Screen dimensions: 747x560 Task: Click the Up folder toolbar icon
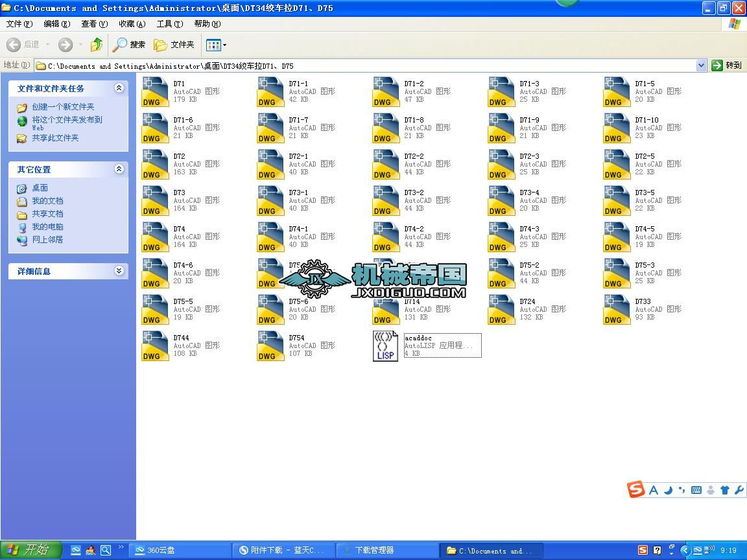97,45
